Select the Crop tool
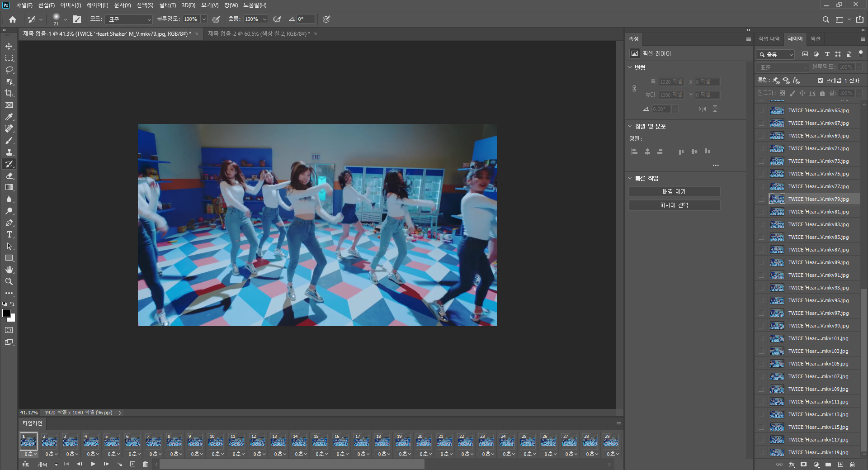 [9, 93]
